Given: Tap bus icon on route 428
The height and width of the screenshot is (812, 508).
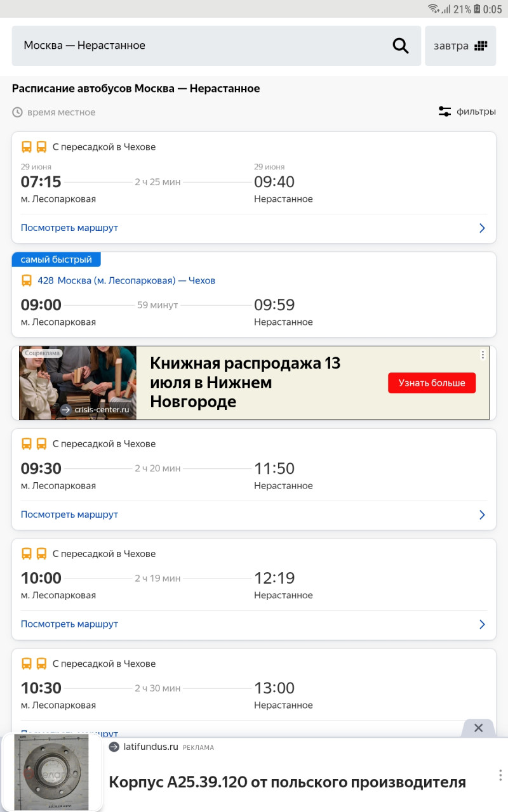Looking at the screenshot, I should click(x=27, y=280).
